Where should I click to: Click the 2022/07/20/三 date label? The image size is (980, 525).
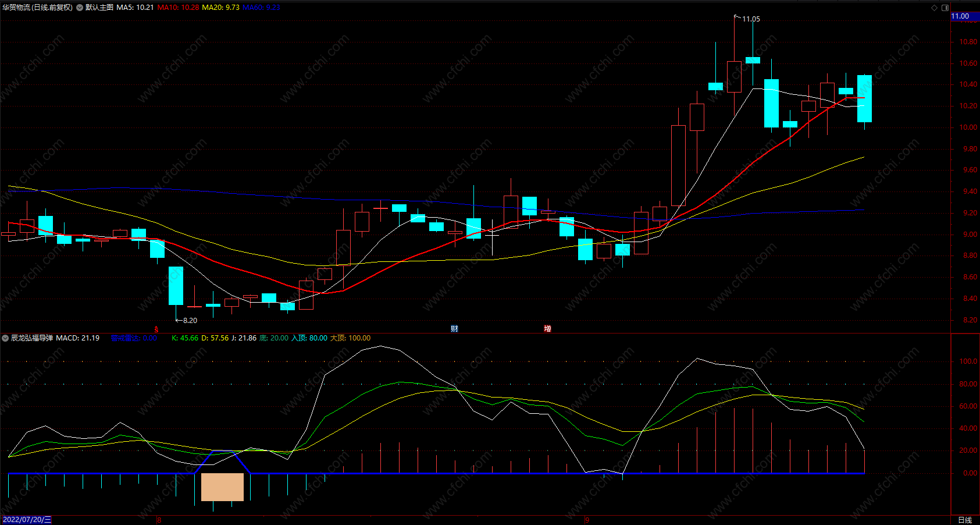[27, 520]
